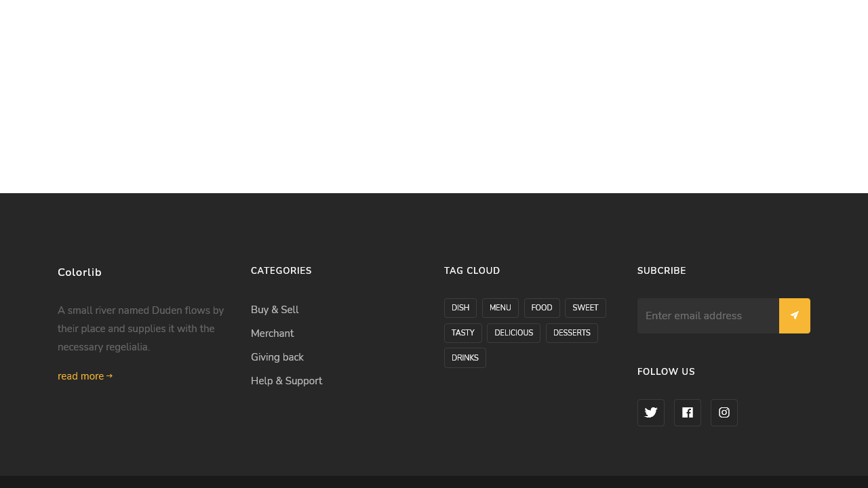Follow us on Twitter
Screen dimensions: 868x488
[x=650, y=413]
